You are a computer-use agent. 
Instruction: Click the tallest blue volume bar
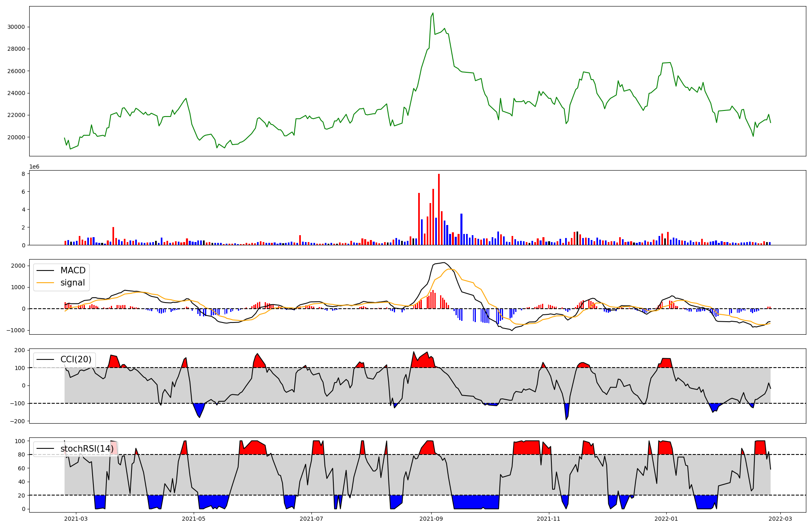pos(461,229)
